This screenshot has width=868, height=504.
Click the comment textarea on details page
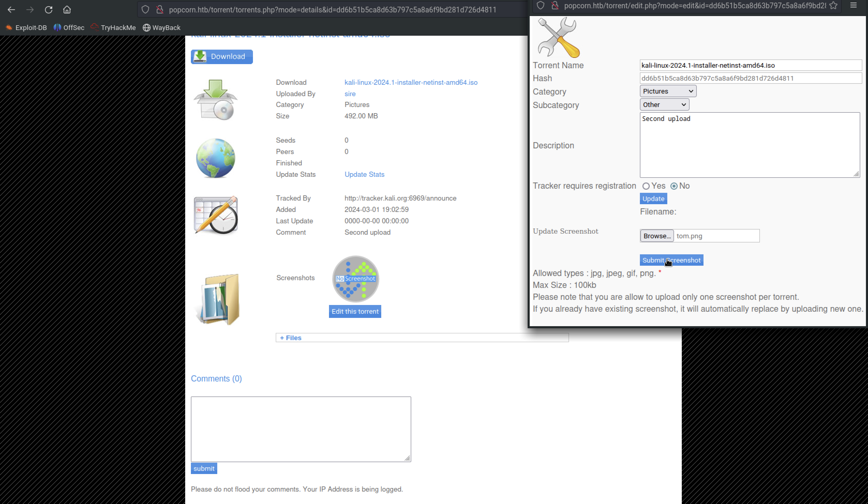click(x=301, y=429)
